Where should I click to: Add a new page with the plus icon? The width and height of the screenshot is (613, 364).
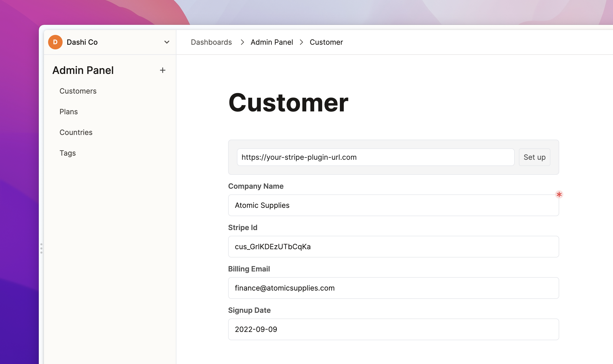tap(163, 70)
